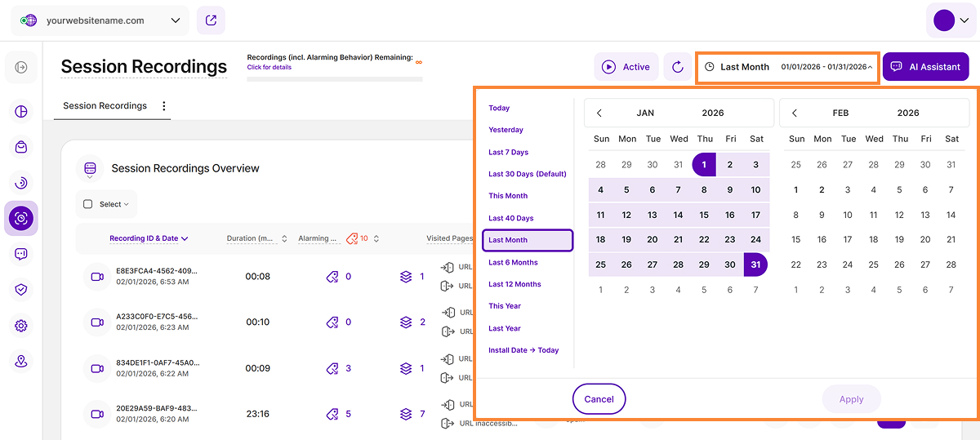Open the Last Month date range selector
Viewport: 980px width, 440px height.
point(787,67)
